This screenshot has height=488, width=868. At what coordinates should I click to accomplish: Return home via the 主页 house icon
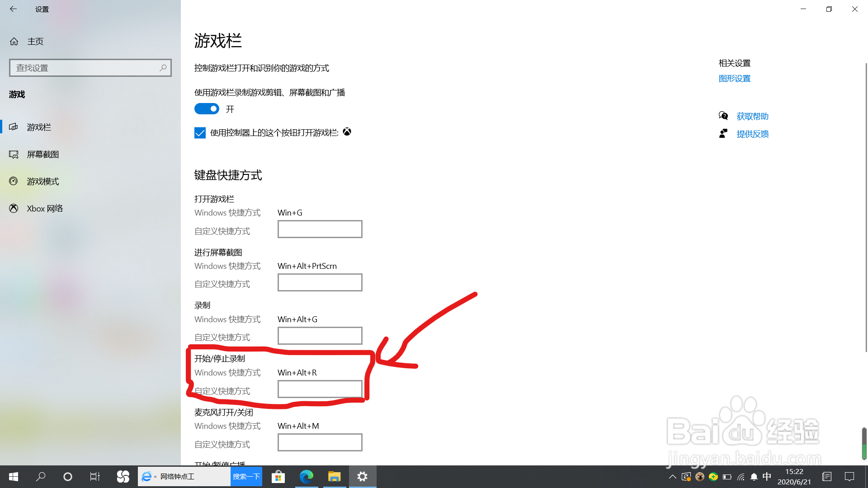coord(14,41)
